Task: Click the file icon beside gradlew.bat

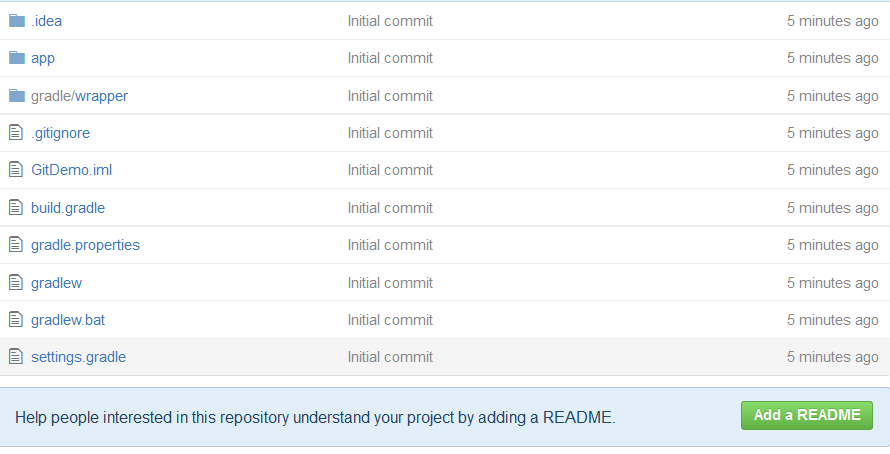Action: point(15,320)
